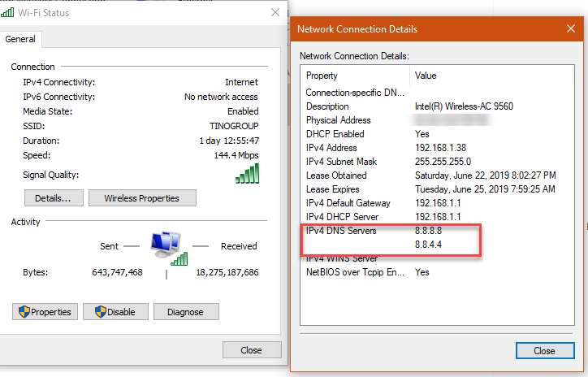Click the 8.8.8.8 DNS value
The width and height of the screenshot is (588, 377).
pyautogui.click(x=428, y=231)
